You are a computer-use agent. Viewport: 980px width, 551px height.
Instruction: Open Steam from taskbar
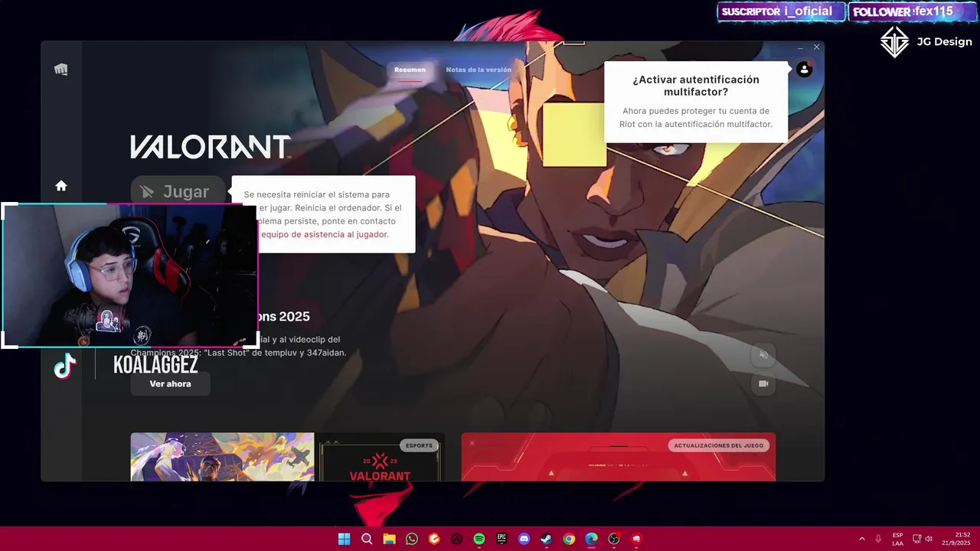[x=546, y=539]
